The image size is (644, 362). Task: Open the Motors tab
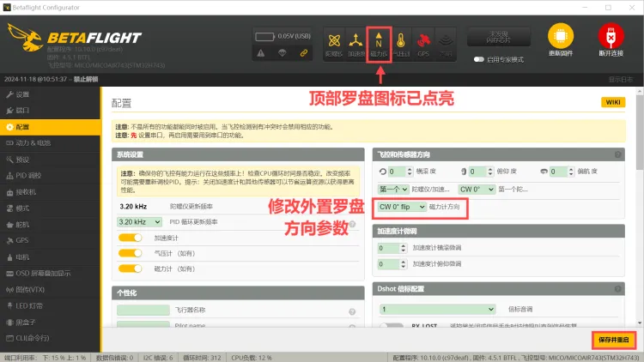pyautogui.click(x=50, y=257)
